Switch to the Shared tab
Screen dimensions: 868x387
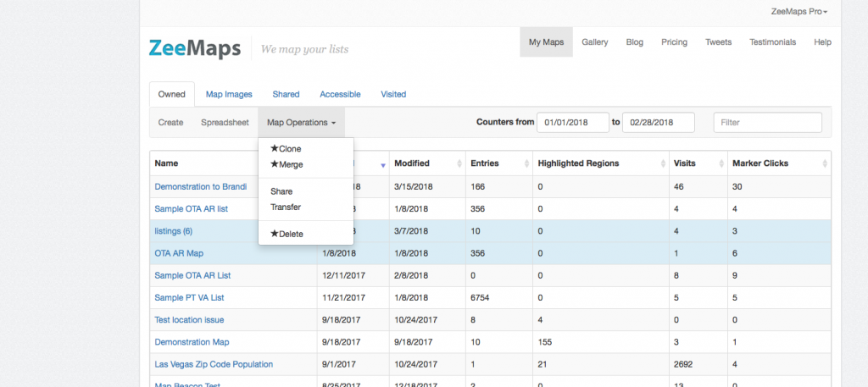tap(286, 94)
